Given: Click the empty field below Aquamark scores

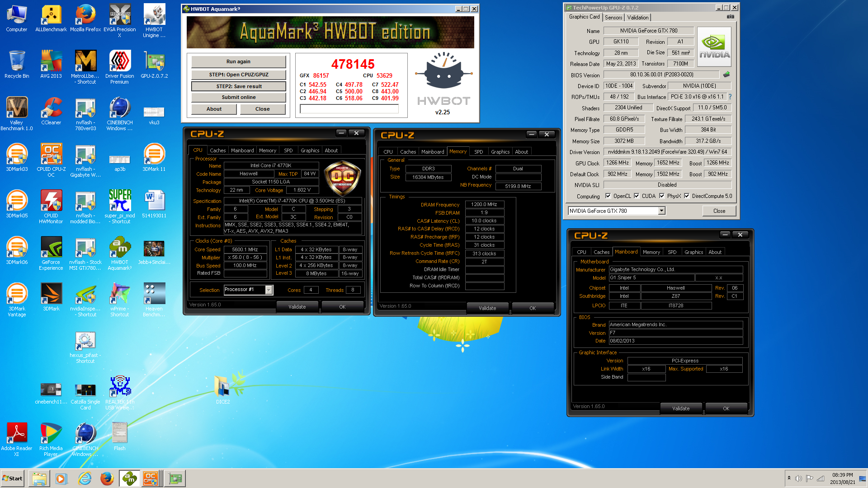Looking at the screenshot, I should (349, 109).
